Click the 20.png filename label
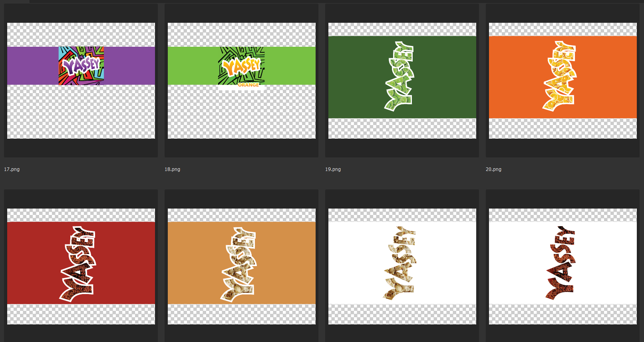 click(x=494, y=169)
